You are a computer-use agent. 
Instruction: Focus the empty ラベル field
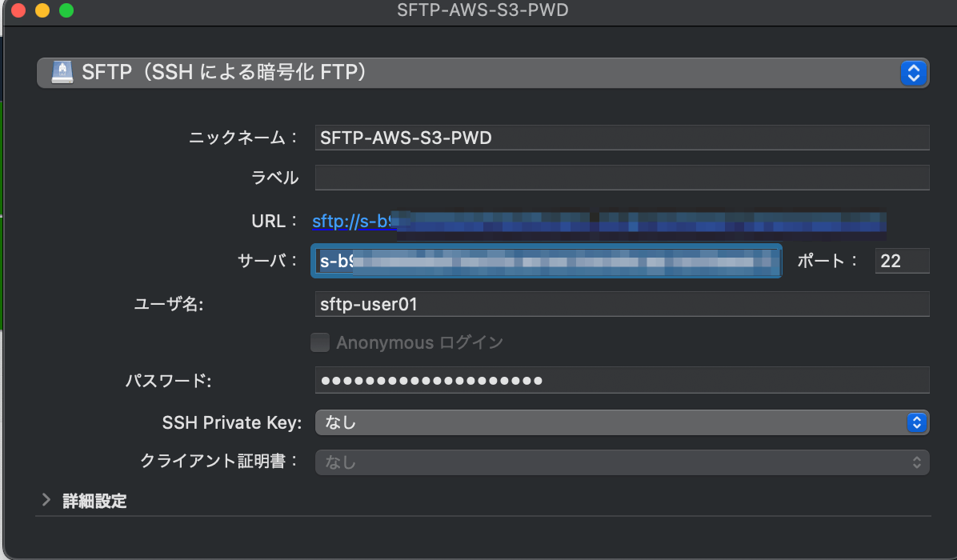pyautogui.click(x=621, y=178)
